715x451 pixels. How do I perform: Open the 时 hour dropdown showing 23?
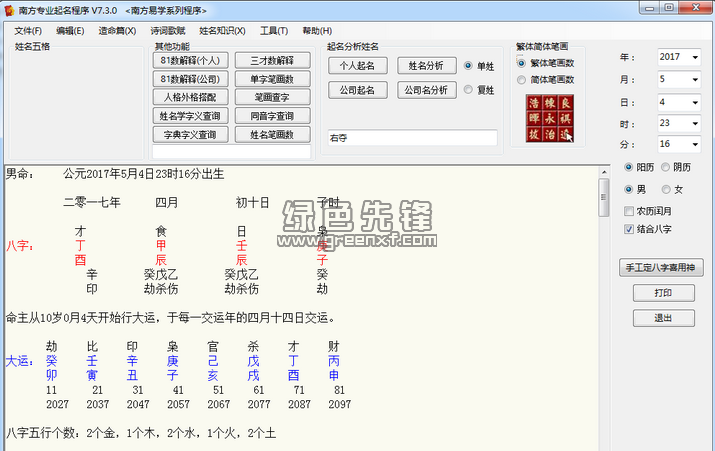pos(695,124)
